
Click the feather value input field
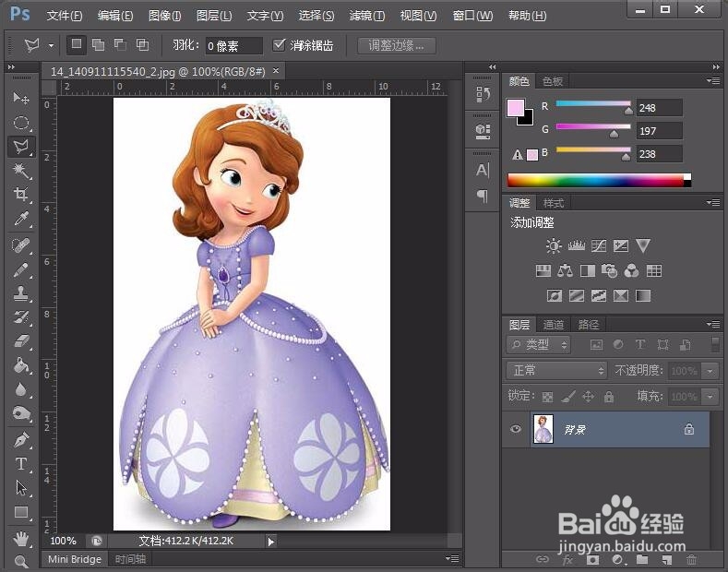point(233,45)
